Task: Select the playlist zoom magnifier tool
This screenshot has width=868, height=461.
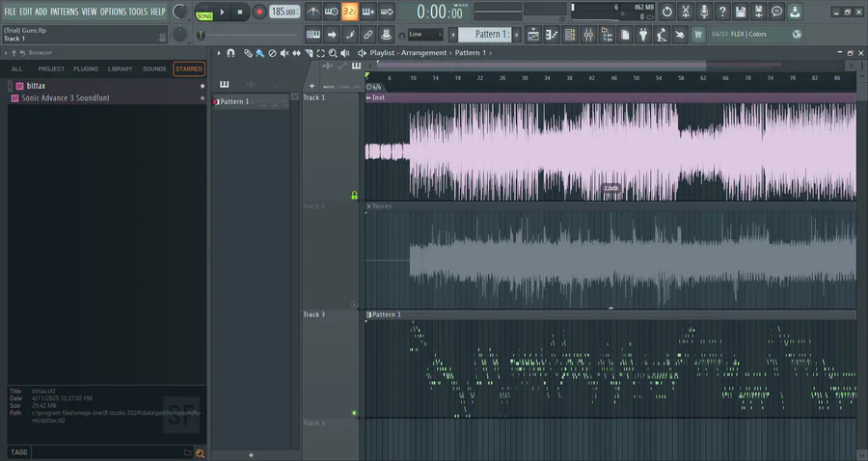Action: tap(333, 53)
